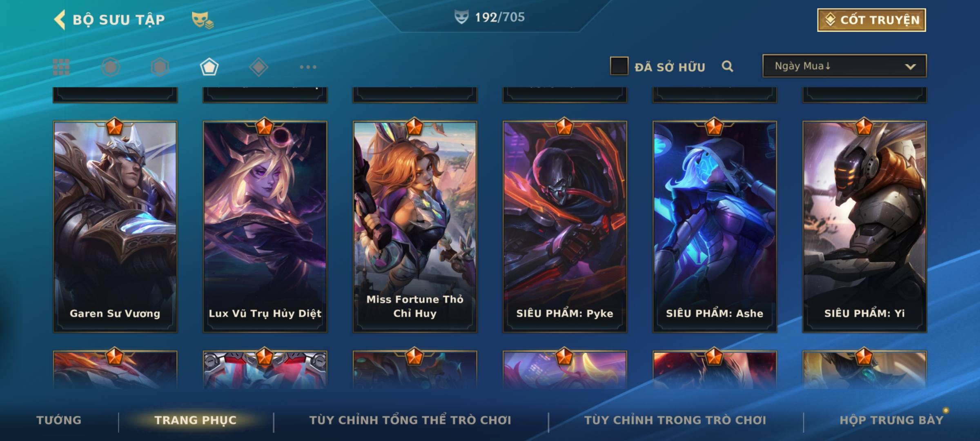Select the Garen Sư Vương skin card
The width and height of the screenshot is (980, 441).
point(115,227)
